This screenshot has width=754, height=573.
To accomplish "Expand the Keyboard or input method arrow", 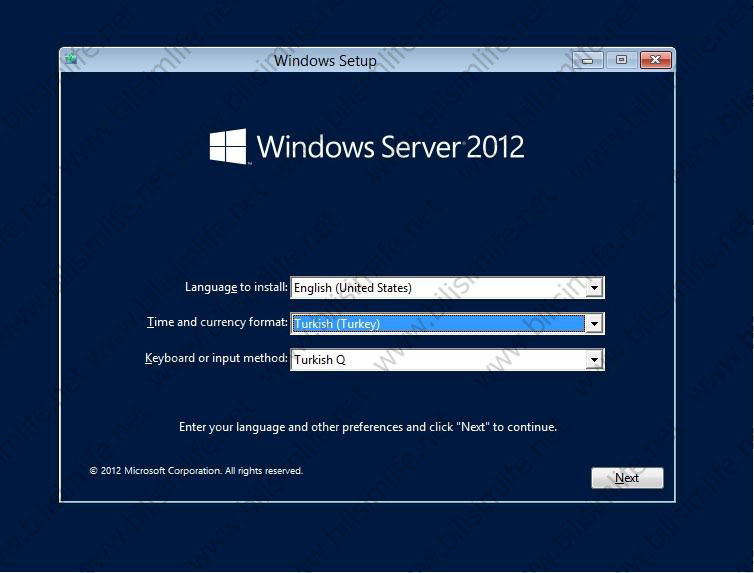I will (x=594, y=360).
